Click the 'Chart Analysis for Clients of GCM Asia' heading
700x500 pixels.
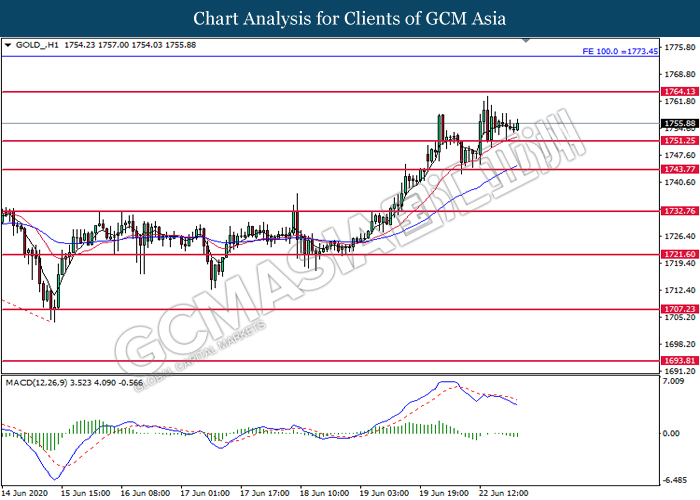(x=350, y=19)
